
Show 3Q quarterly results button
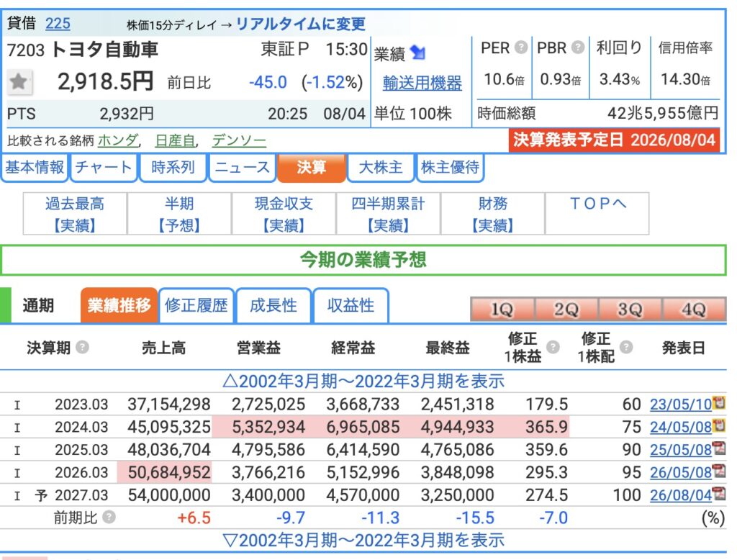tap(630, 310)
